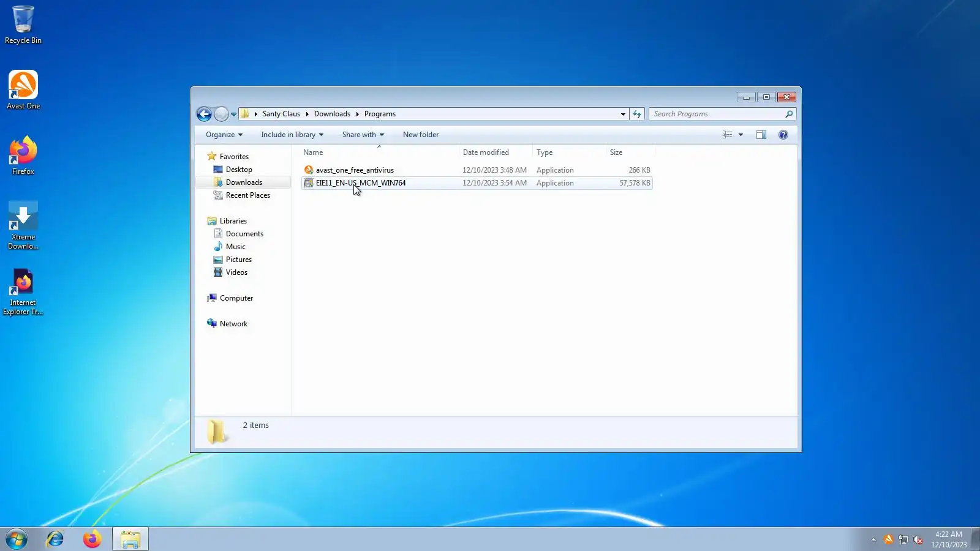Click the Show desktop button
This screenshot has width=980, height=551.
pyautogui.click(x=976, y=539)
